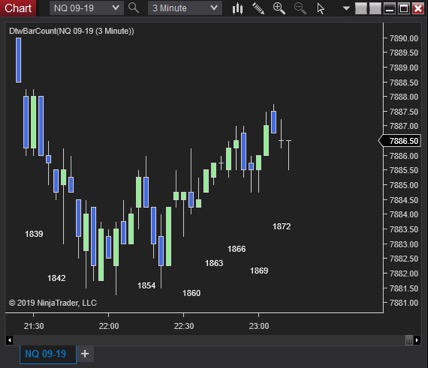Click the second gray window link square
The width and height of the screenshot is (428, 368).
375,8
